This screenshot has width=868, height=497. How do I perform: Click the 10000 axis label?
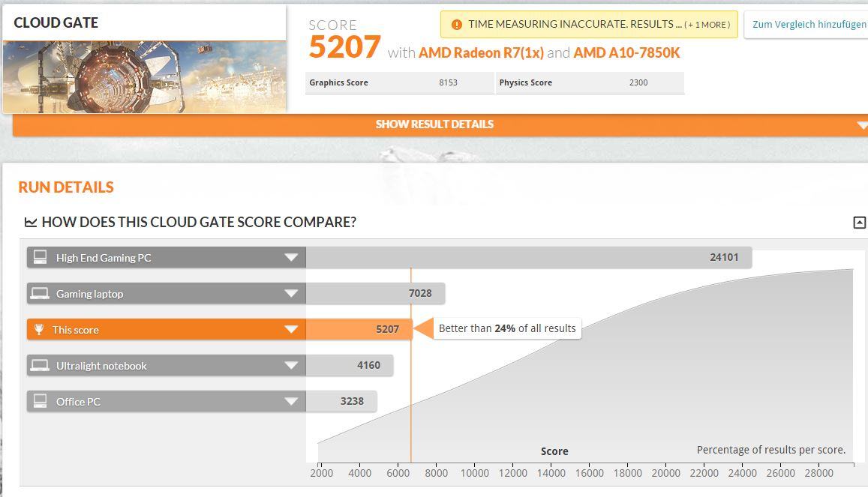pyautogui.click(x=474, y=473)
